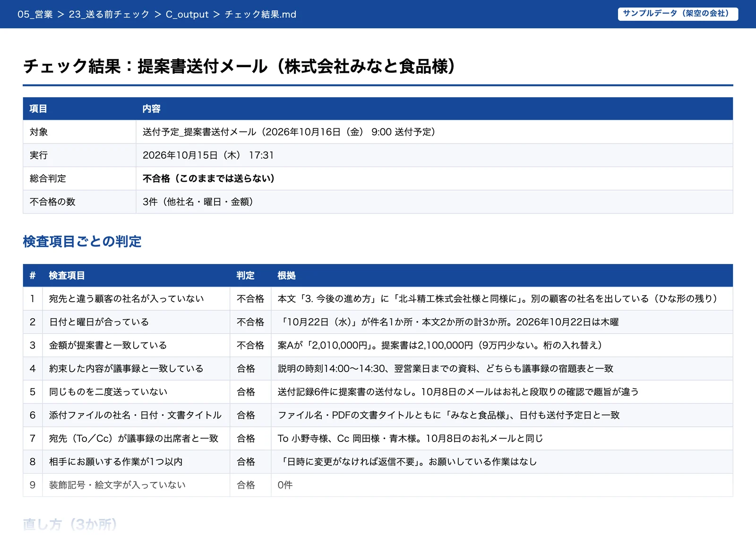Select check item 宛先と違う顧客の社名が入っていない
The width and height of the screenshot is (756, 535).
pos(127,298)
